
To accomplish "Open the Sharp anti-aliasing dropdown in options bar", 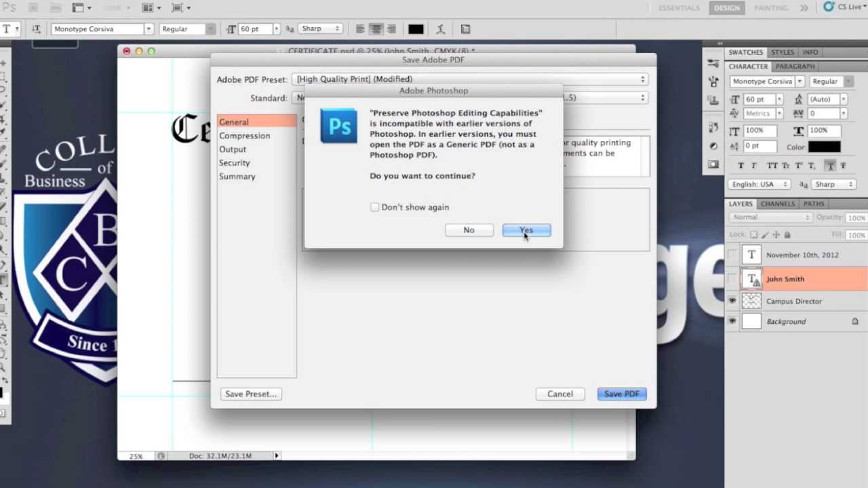I will pos(320,29).
